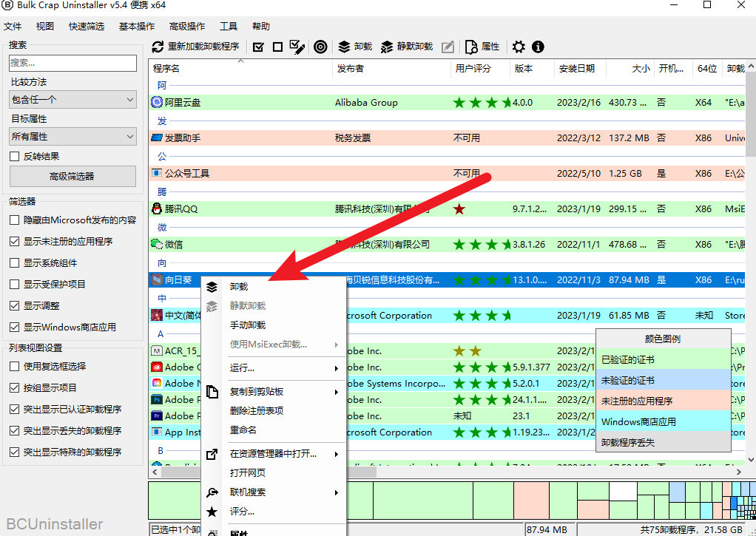Click the 程序名 column header
756x536 pixels.
point(240,69)
